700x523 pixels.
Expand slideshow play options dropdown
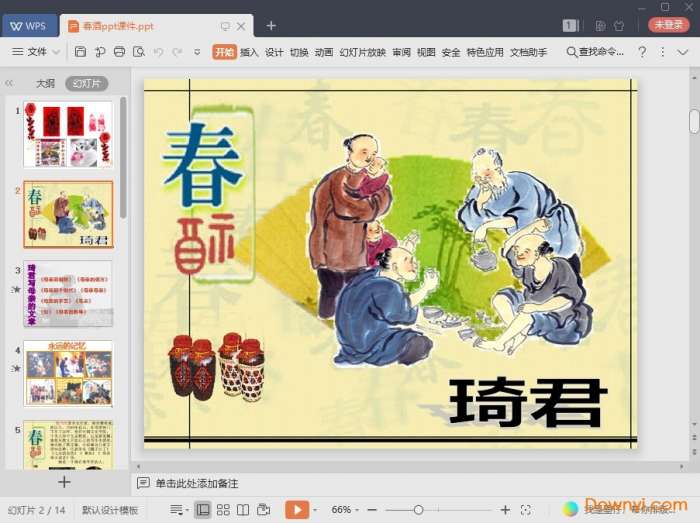pos(315,510)
